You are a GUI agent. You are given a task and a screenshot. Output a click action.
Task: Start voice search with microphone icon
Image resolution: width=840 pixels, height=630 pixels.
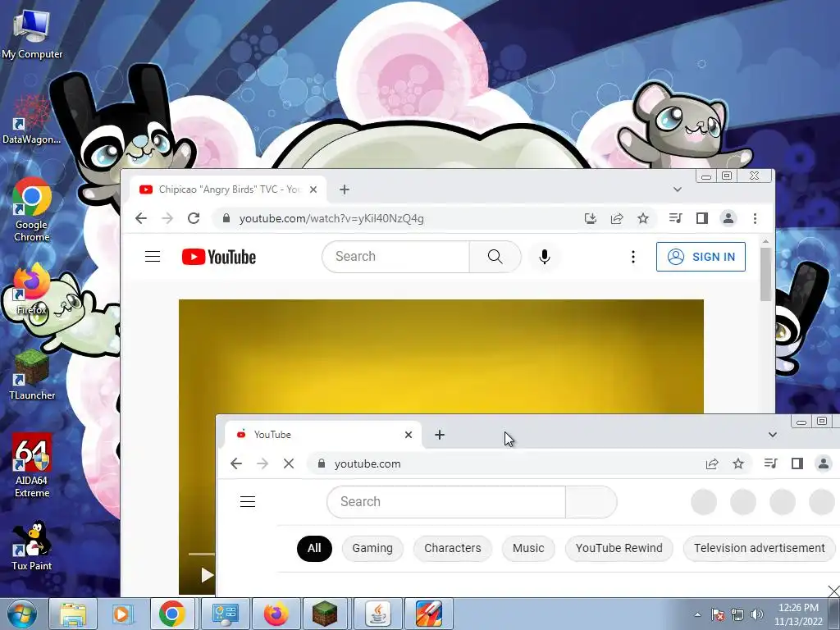coord(545,257)
